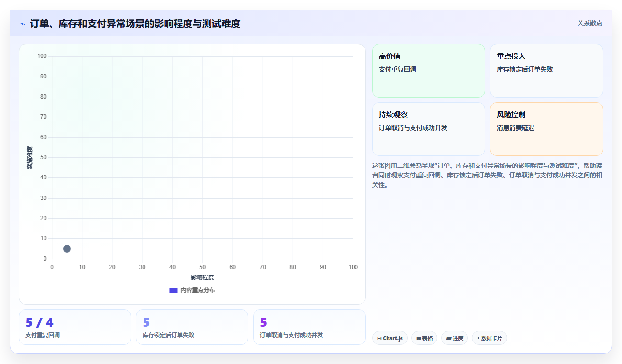622x364 pixels.
Task: Click the 关系散点 label in header
Action: pyautogui.click(x=589, y=23)
